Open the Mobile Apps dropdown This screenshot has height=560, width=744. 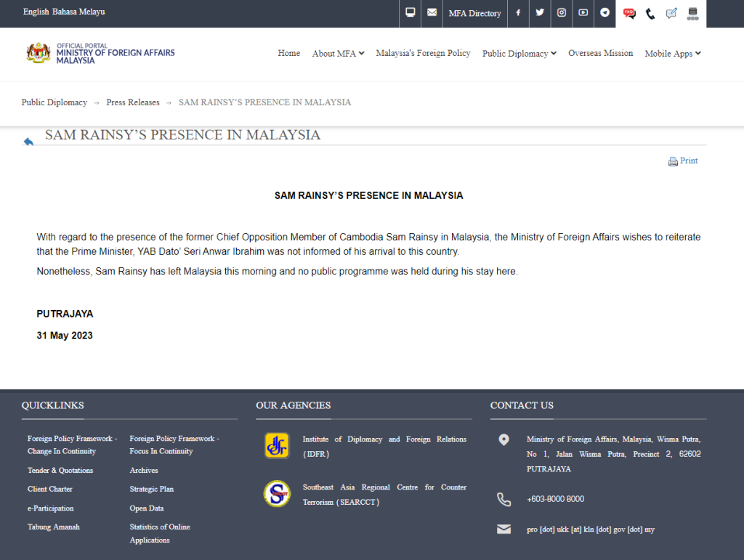point(672,54)
